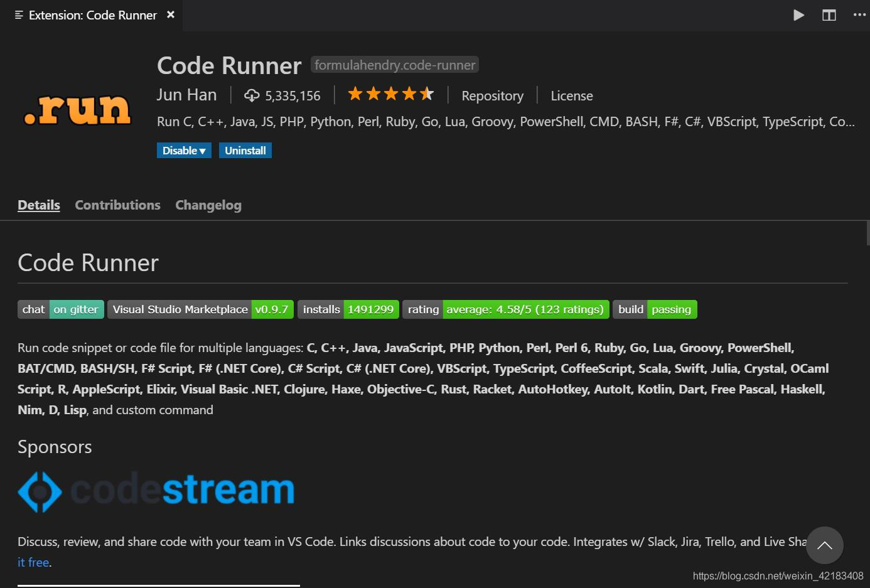The image size is (870, 588).
Task: Click the scroll-to-top arrow button
Action: click(825, 545)
